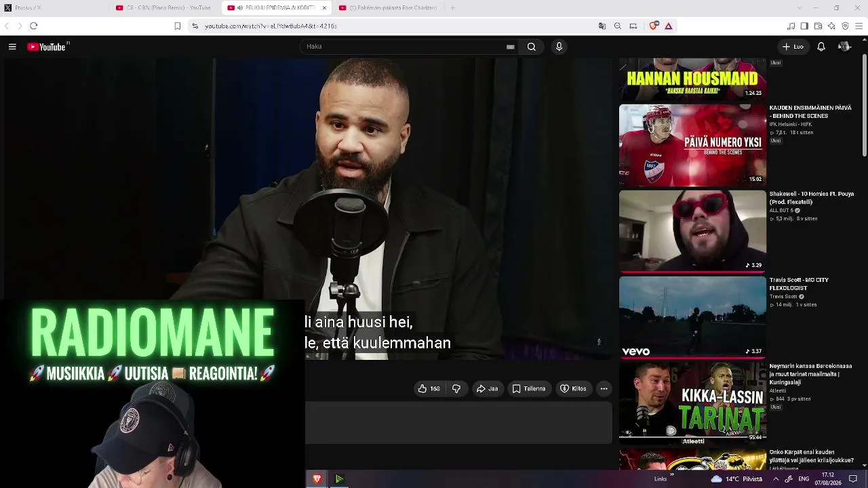The width and height of the screenshot is (868, 488).
Task: Show hidden system tray icons
Action: pyautogui.click(x=776, y=479)
